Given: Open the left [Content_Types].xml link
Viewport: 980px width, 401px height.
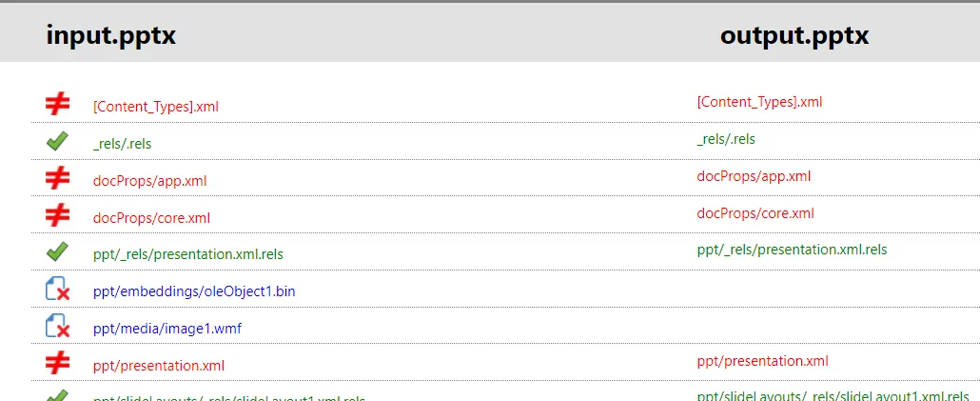Looking at the screenshot, I should 156,107.
